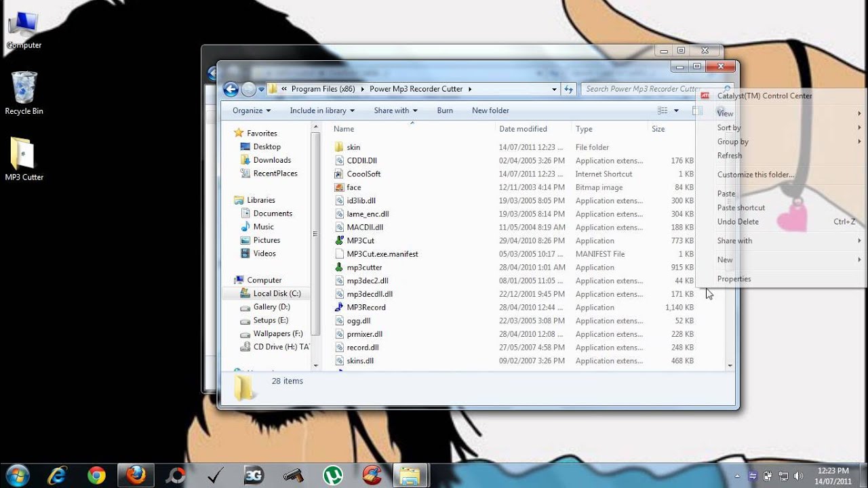Image resolution: width=868 pixels, height=488 pixels.
Task: Select the skin folder icon
Action: 340,147
